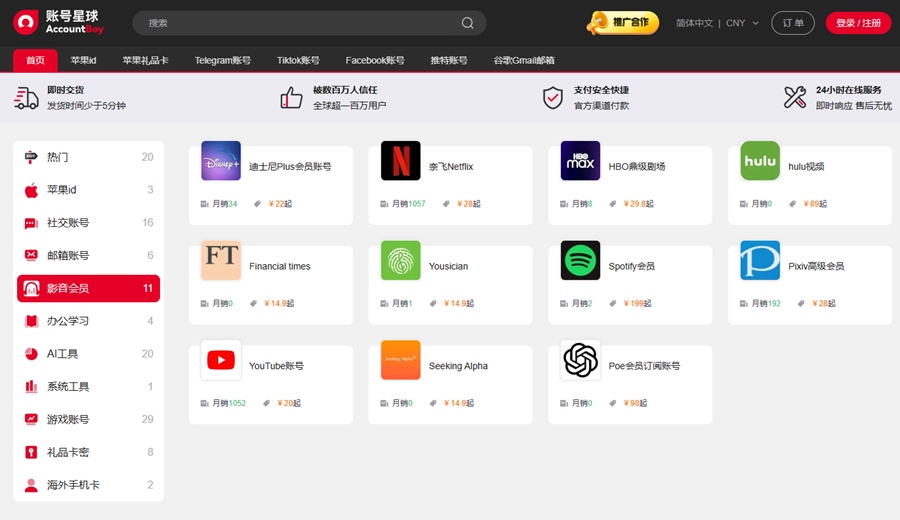Click the search magnifier icon
Viewport: 900px width, 520px height.
468,23
